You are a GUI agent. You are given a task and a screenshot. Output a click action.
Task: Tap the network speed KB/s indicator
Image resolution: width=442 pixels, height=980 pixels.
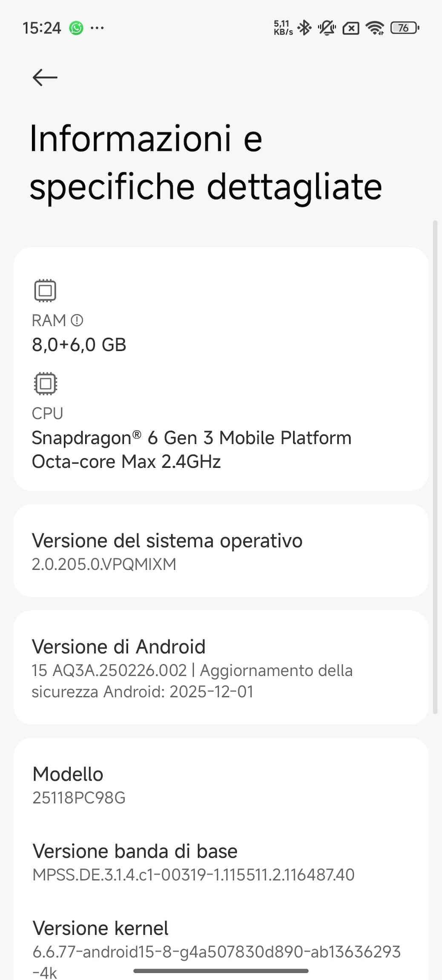[283, 28]
